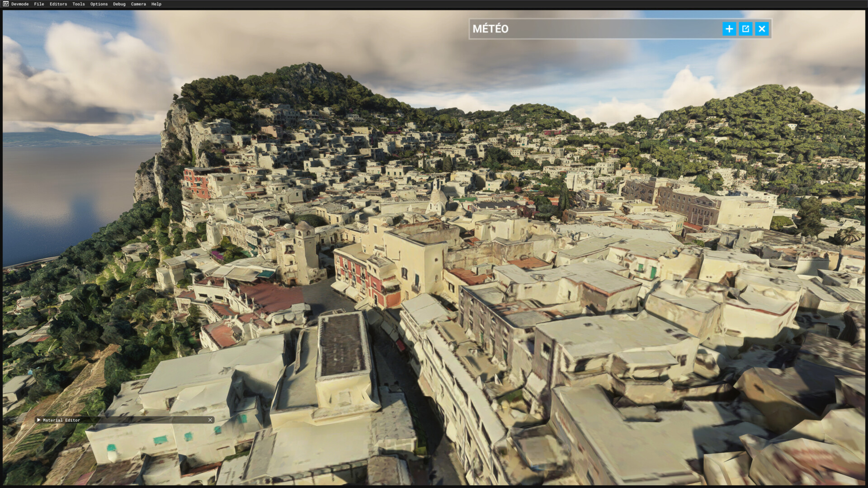The image size is (868, 488).
Task: Open the Debug menu
Action: (119, 4)
